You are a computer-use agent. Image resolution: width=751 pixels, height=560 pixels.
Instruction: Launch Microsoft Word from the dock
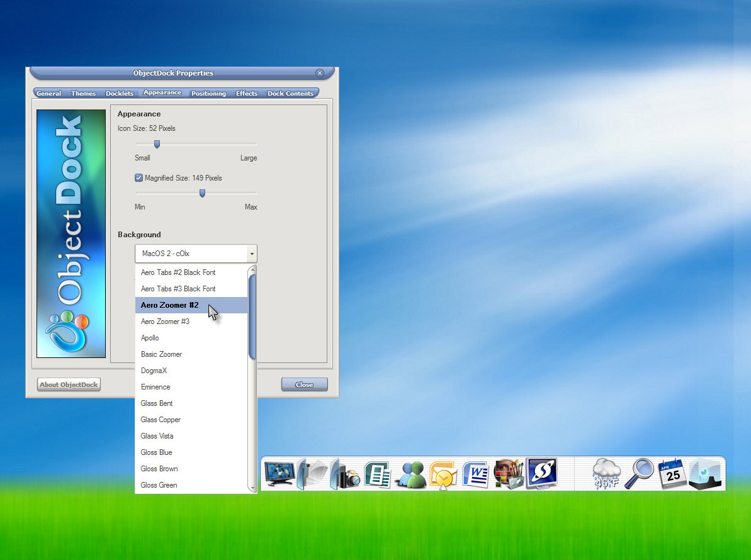point(476,474)
